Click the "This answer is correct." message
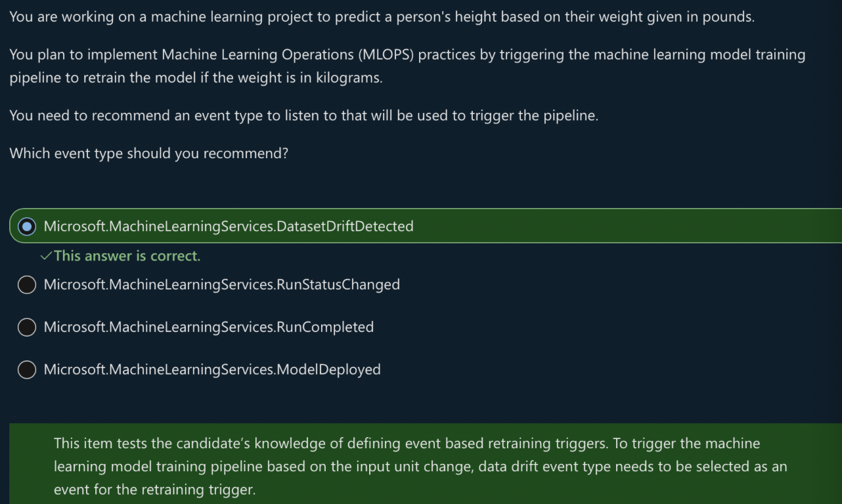This screenshot has width=842, height=504. click(127, 256)
